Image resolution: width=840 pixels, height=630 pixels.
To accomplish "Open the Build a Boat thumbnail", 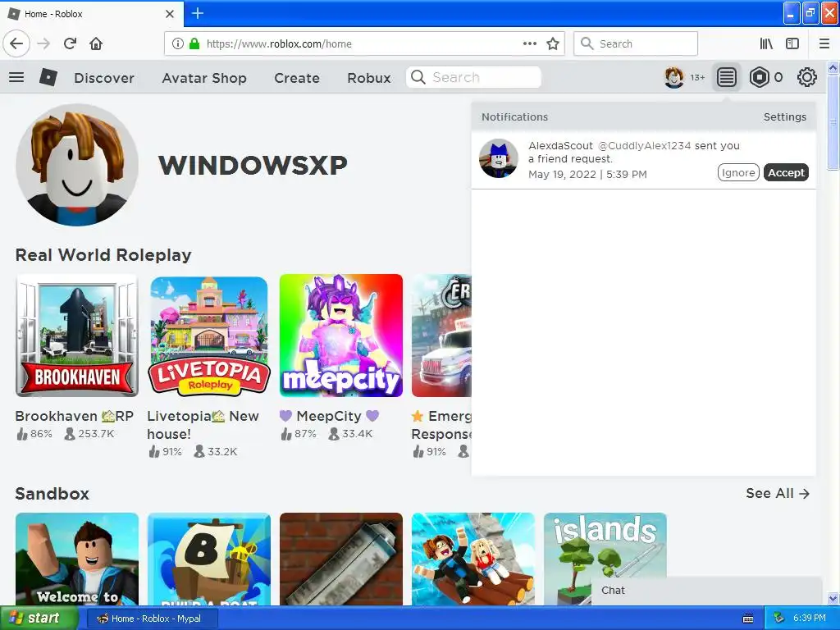I will tap(209, 559).
